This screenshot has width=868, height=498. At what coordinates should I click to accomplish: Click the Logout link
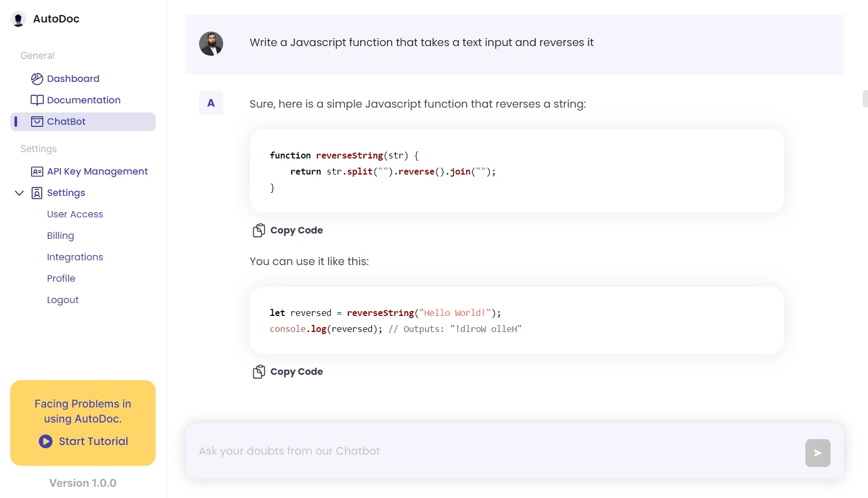coord(63,300)
